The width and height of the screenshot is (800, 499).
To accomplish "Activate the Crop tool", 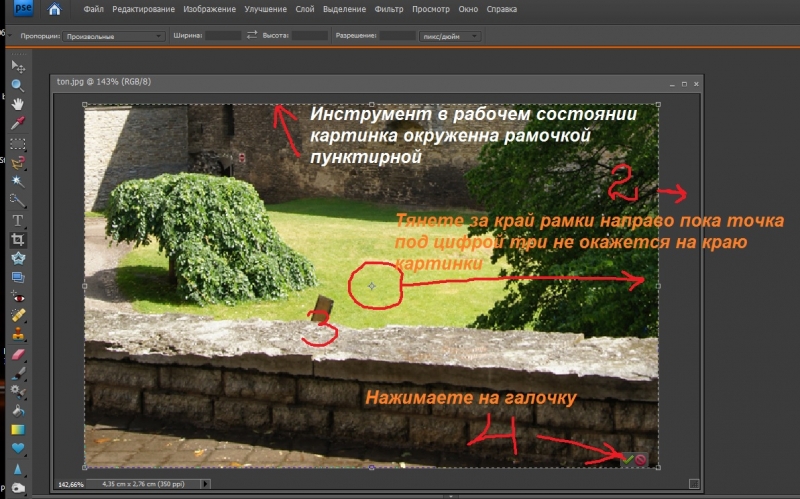I will point(17,240).
